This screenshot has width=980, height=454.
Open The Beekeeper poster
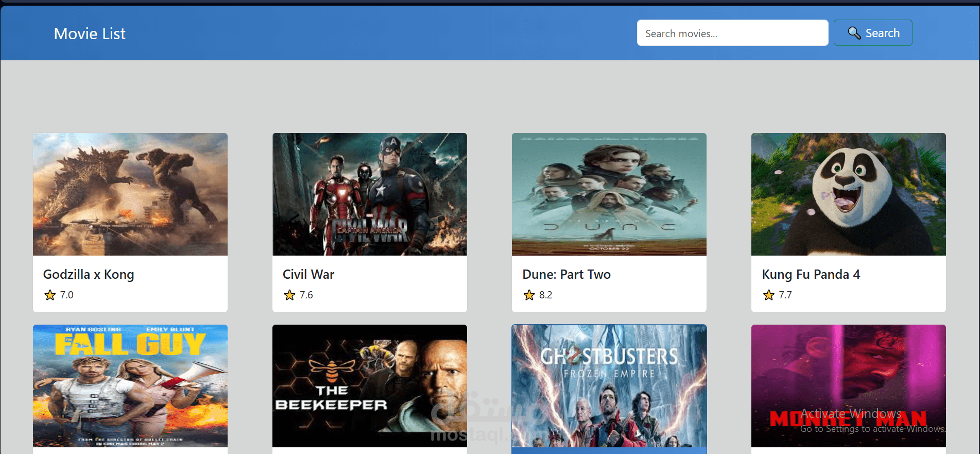tap(370, 386)
